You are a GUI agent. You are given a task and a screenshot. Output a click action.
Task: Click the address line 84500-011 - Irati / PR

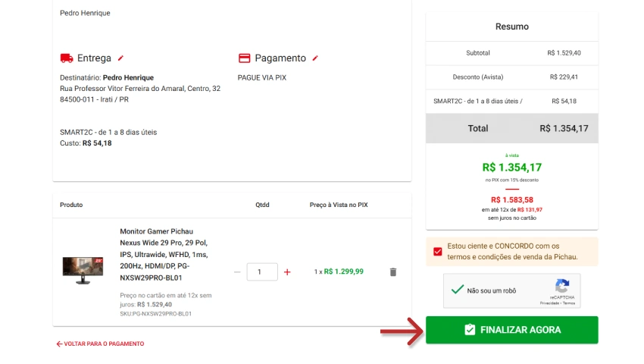click(94, 99)
